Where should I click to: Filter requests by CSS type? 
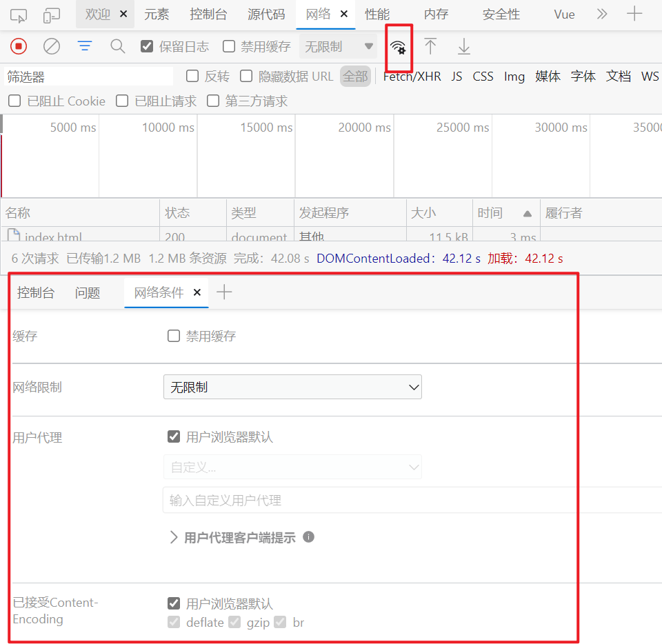click(483, 76)
